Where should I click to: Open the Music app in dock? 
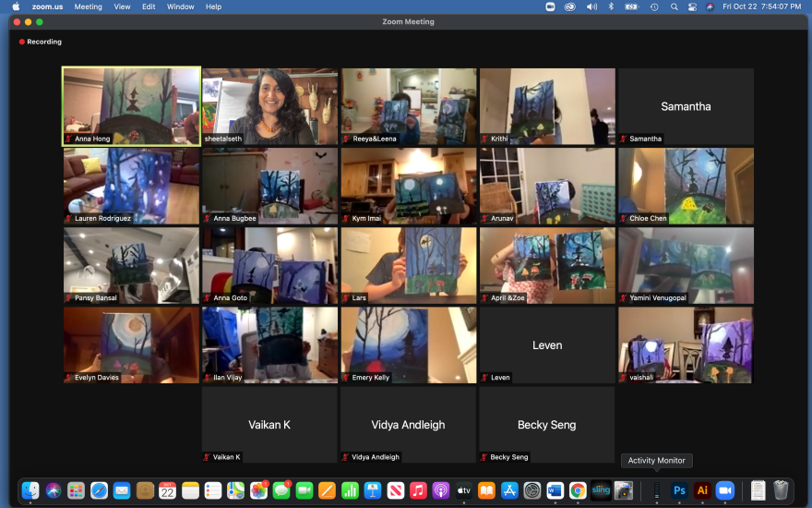point(418,490)
